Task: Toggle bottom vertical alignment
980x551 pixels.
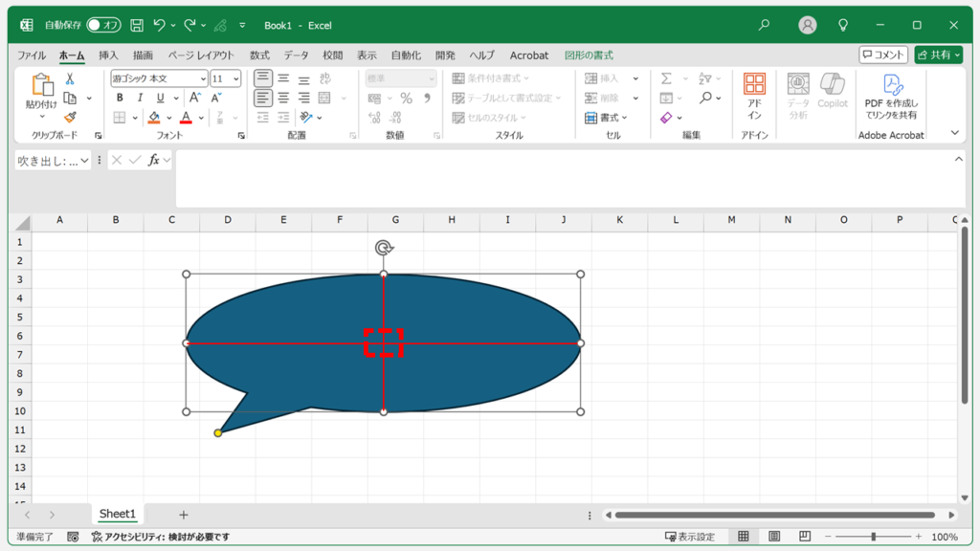Action: [303, 78]
